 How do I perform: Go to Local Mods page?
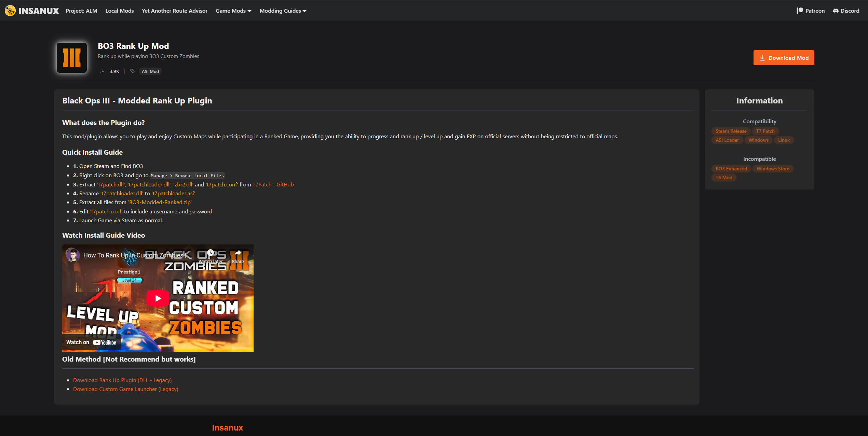(x=120, y=11)
